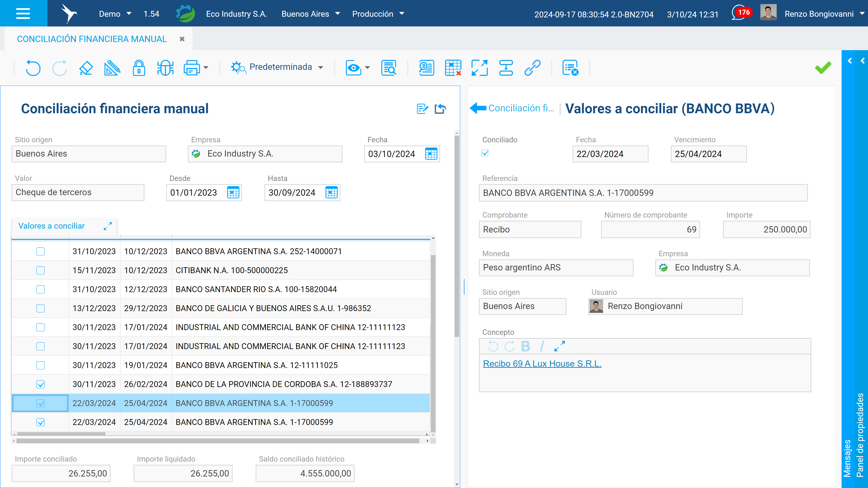Click the back arrow beside Conciliación fi...

(478, 108)
